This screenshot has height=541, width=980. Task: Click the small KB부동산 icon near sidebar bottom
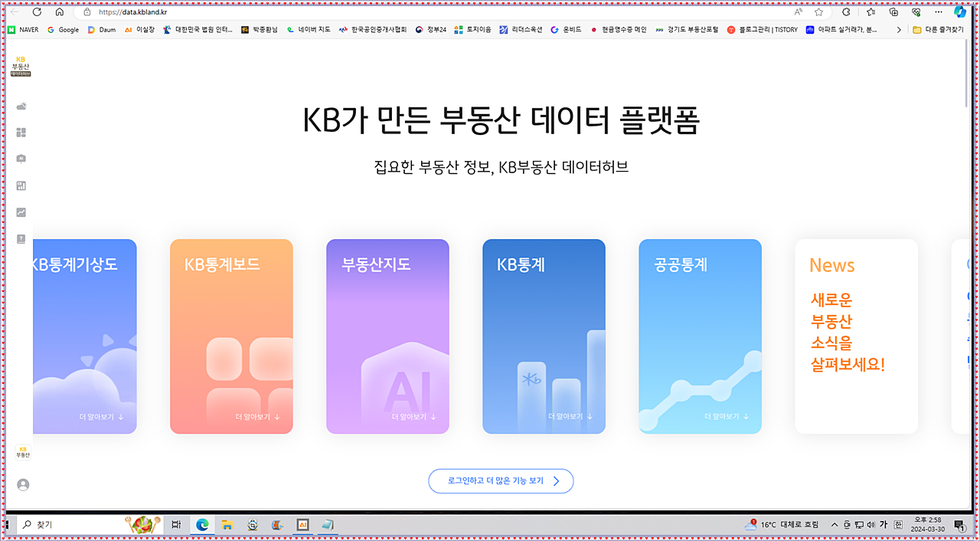tap(23, 452)
